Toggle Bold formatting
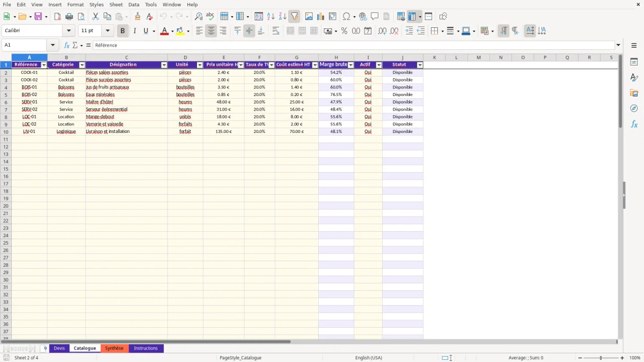The height and width of the screenshot is (362, 644). click(x=122, y=31)
